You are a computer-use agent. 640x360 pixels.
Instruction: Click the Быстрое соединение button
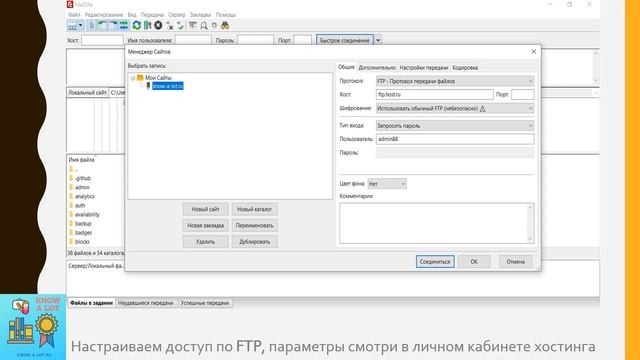click(x=344, y=40)
